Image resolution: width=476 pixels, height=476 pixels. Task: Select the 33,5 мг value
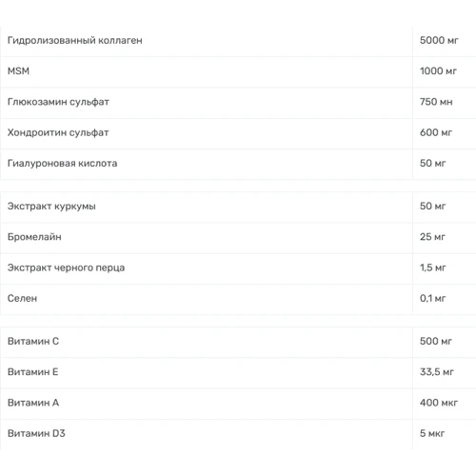click(437, 372)
